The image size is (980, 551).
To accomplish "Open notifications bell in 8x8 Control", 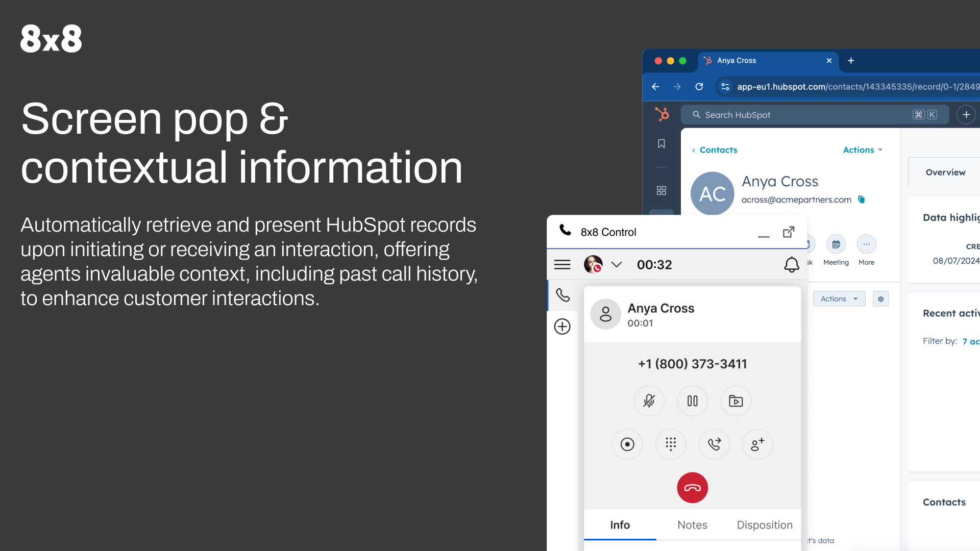I will pyautogui.click(x=791, y=264).
